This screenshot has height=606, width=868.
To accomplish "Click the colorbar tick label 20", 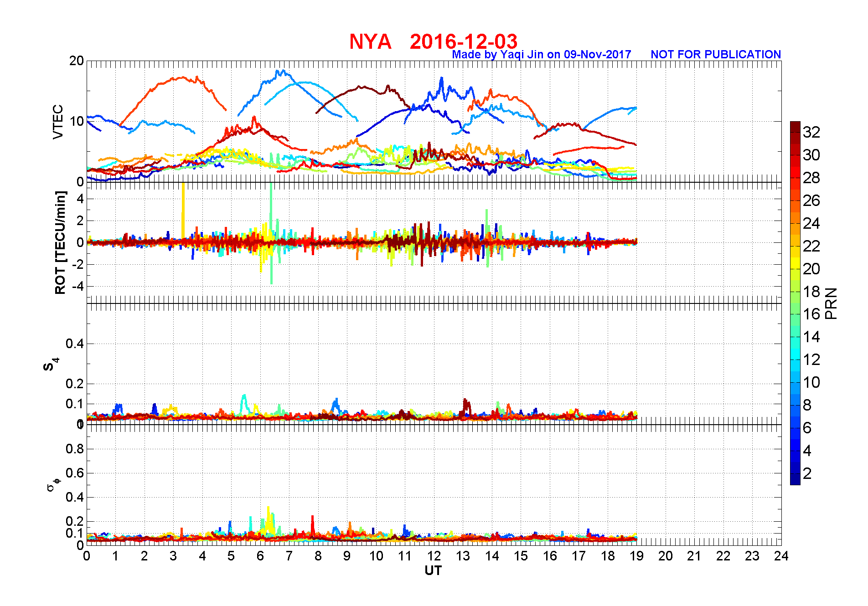I will [x=811, y=269].
